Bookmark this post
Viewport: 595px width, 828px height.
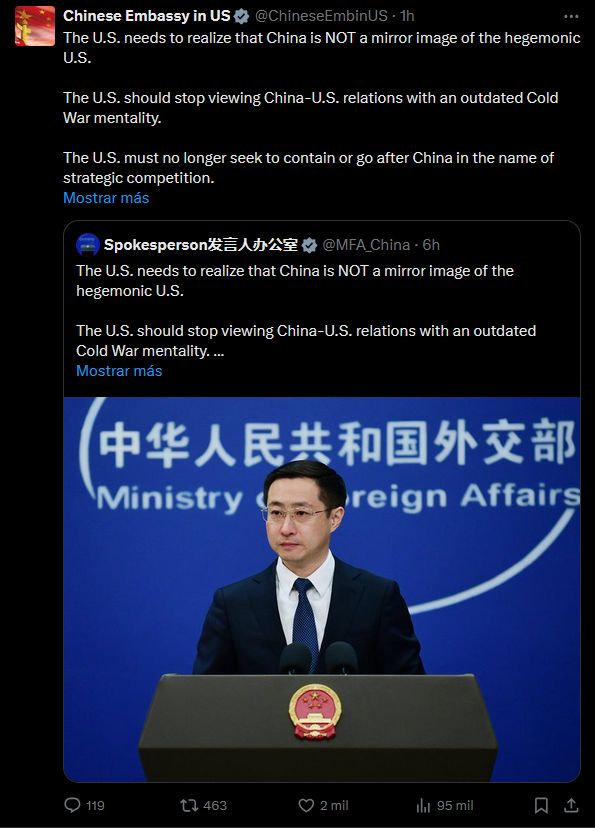(x=541, y=805)
